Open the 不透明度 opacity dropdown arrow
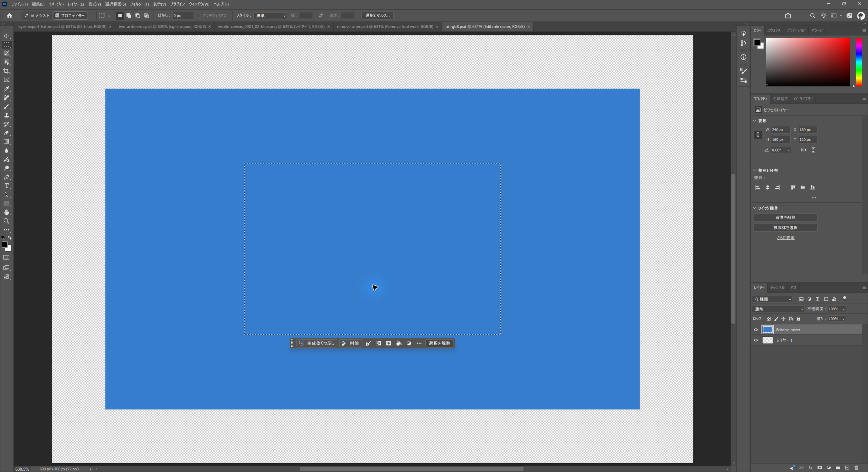 pos(843,309)
